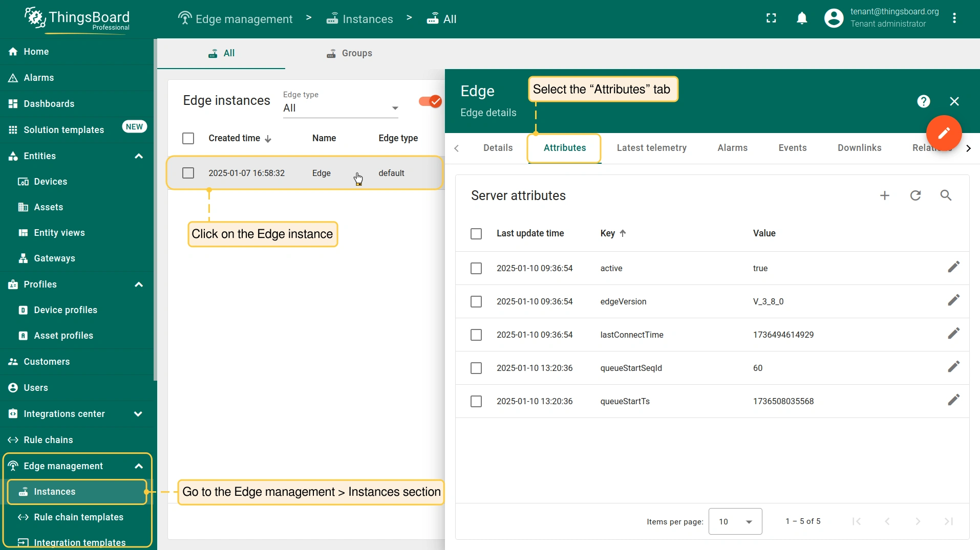
Task: Click the add attribute plus icon
Action: (x=884, y=195)
